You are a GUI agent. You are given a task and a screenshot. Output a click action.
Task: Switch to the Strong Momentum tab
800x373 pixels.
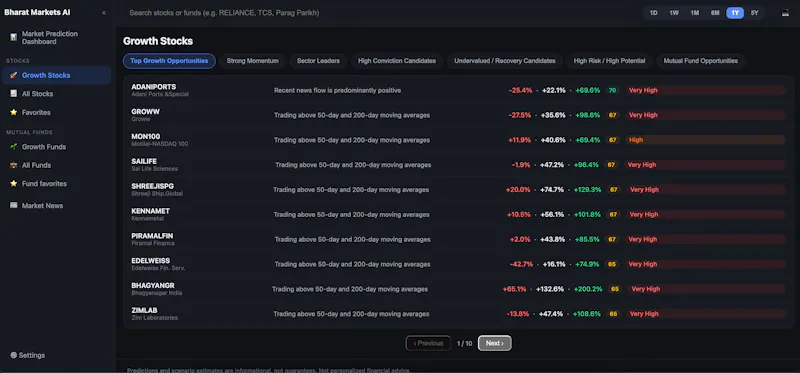(x=253, y=61)
